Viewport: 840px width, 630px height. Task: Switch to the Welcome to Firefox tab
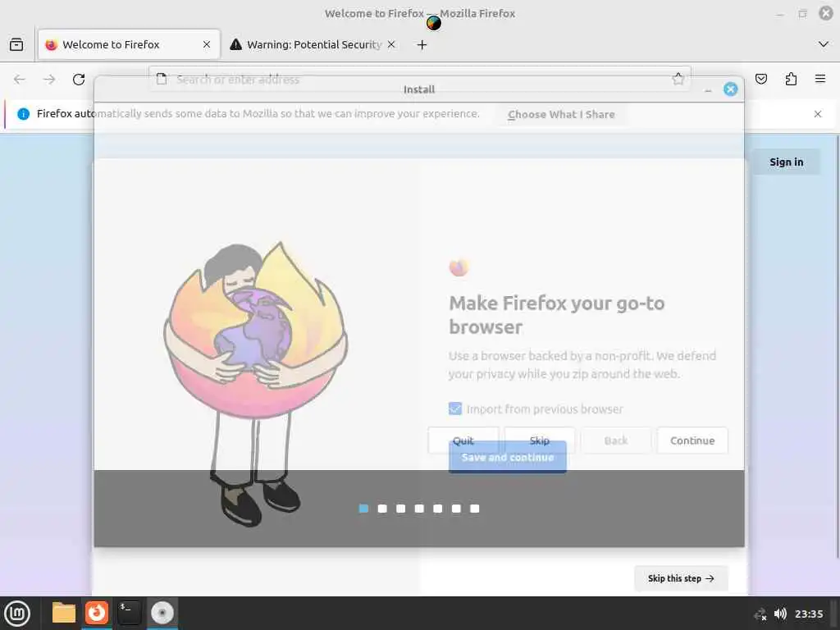pyautogui.click(x=129, y=44)
